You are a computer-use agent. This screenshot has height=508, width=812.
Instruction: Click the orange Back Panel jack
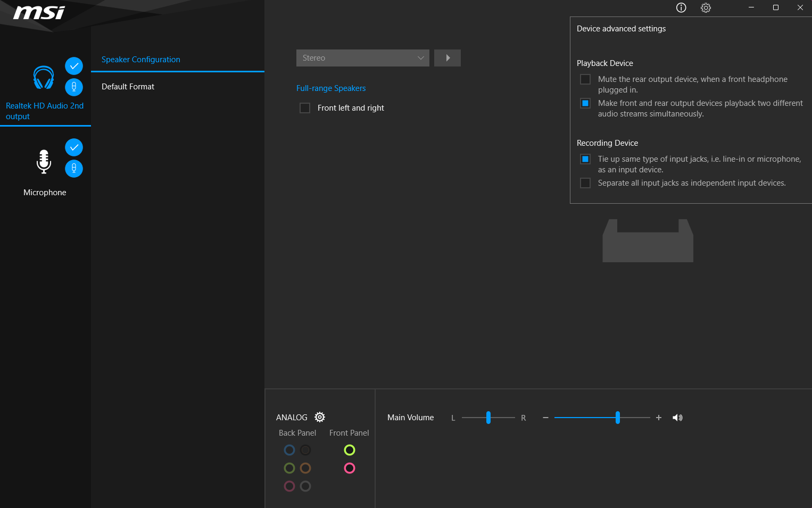[305, 468]
